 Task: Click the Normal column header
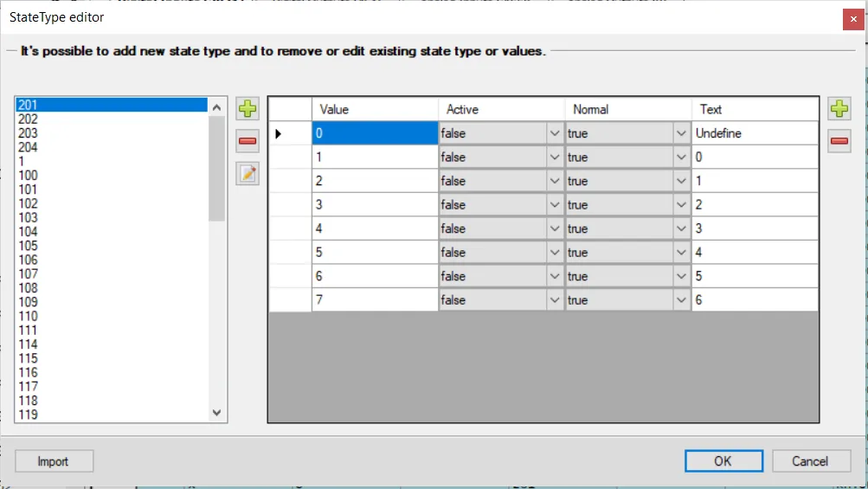coord(628,109)
